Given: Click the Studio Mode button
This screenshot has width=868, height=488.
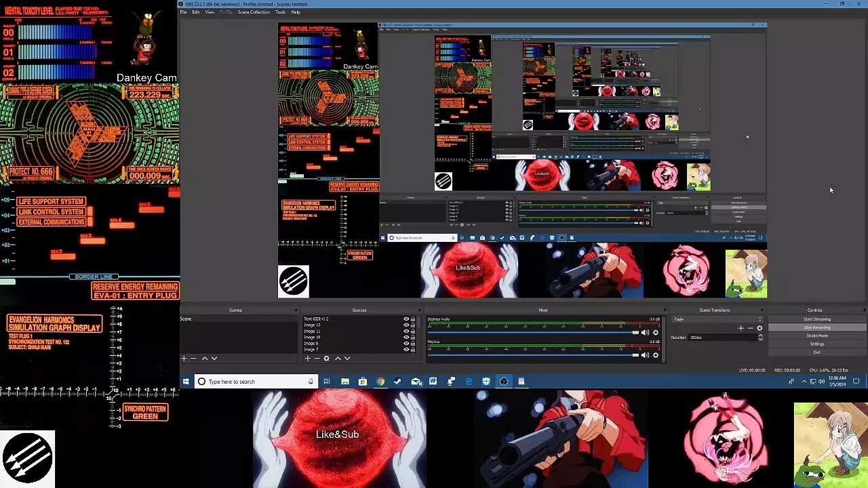Looking at the screenshot, I should click(816, 335).
